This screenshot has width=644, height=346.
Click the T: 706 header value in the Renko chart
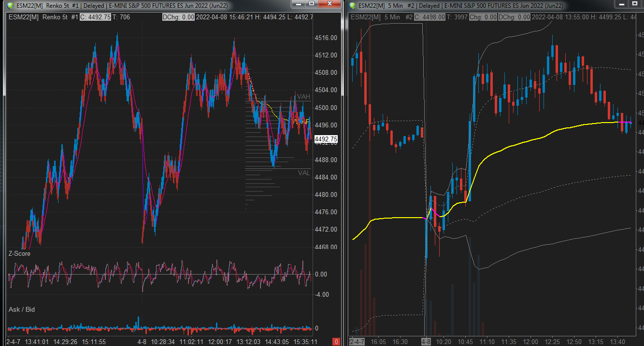coord(121,17)
